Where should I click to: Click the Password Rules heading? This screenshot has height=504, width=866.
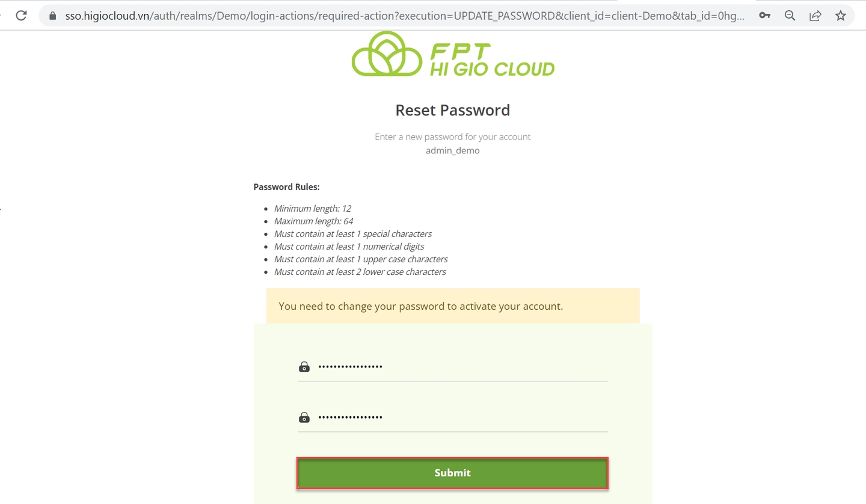(286, 187)
